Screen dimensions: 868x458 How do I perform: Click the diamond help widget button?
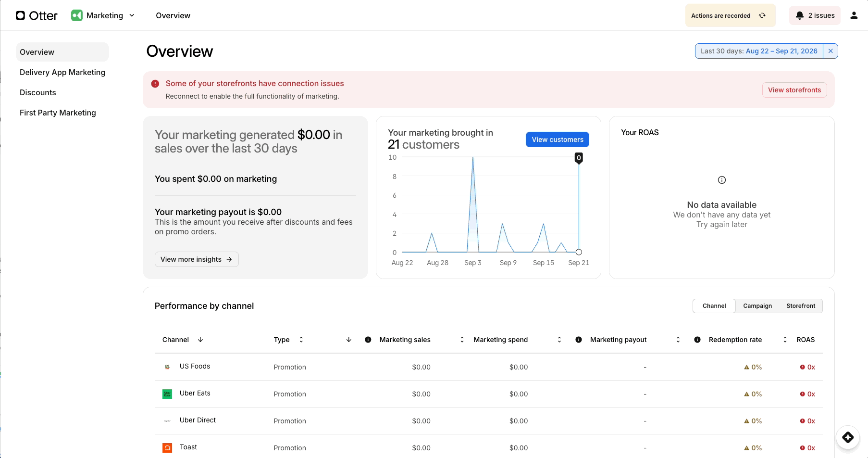[848, 437]
